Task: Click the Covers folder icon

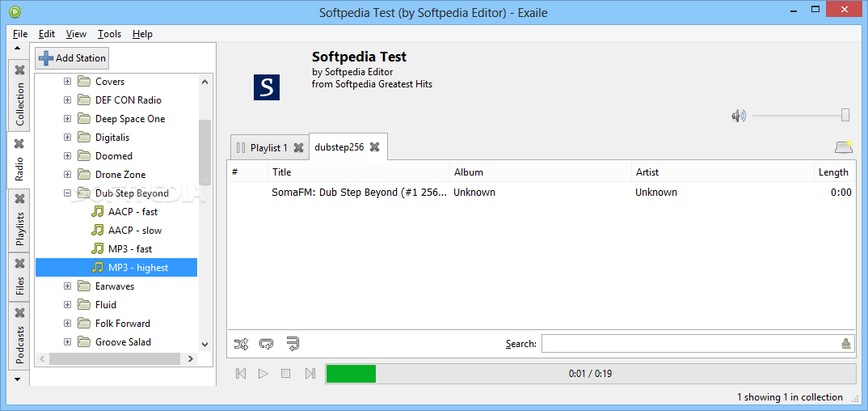Action: [84, 82]
